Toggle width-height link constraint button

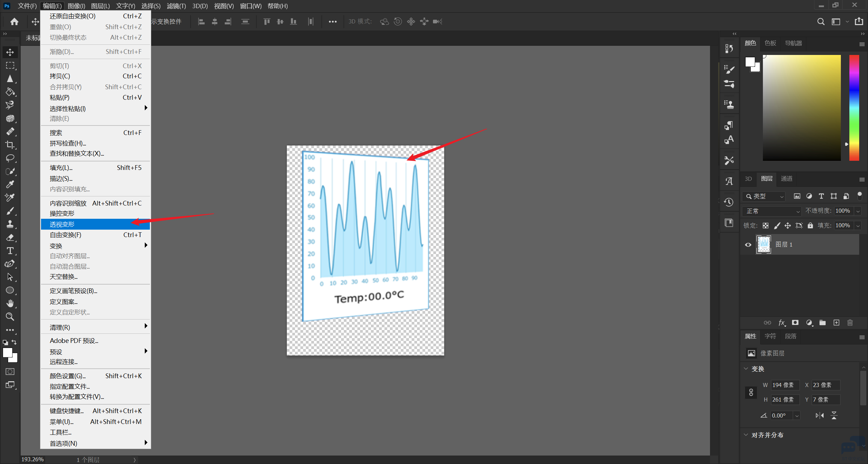coord(751,392)
